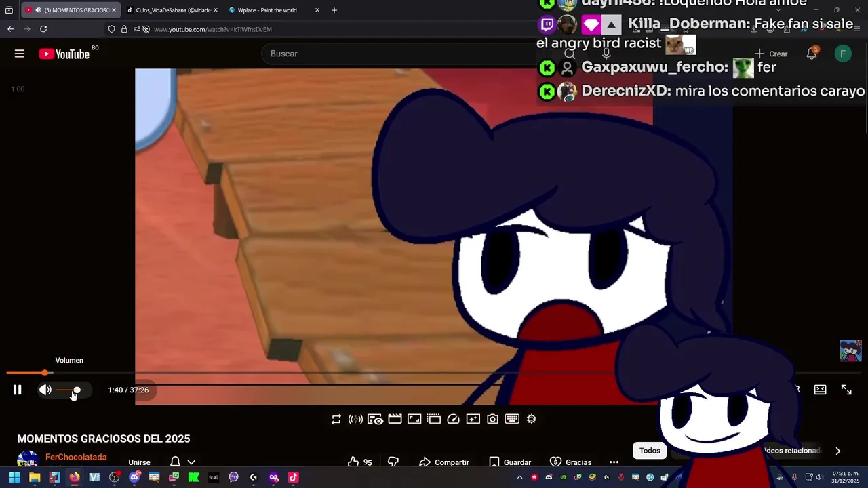Click Compartir to share the video

tap(444, 462)
